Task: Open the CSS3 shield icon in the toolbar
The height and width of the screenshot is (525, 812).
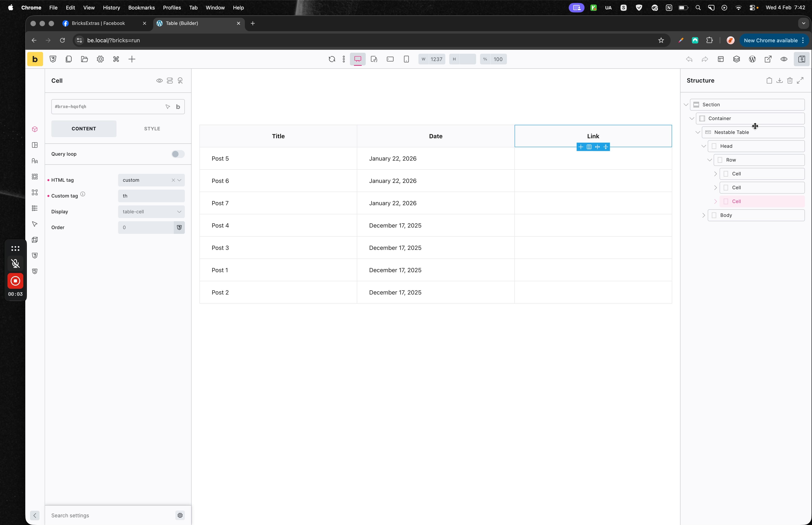Action: click(53, 59)
